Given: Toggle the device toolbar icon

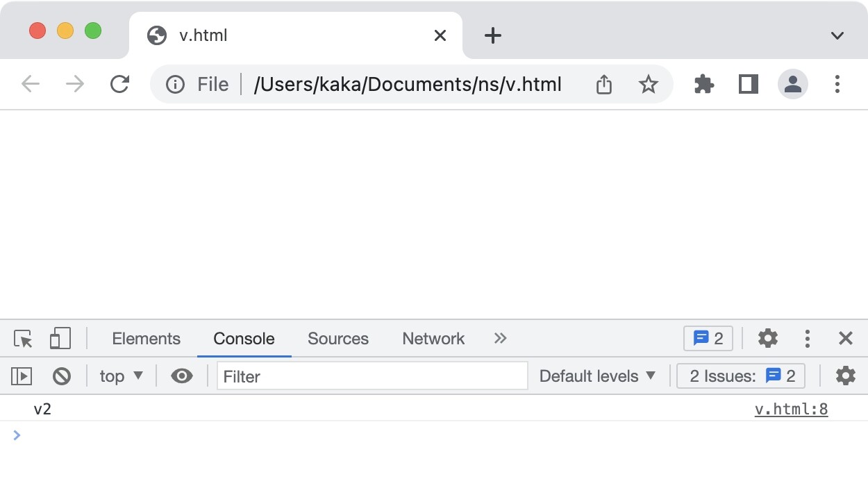Looking at the screenshot, I should (x=60, y=339).
